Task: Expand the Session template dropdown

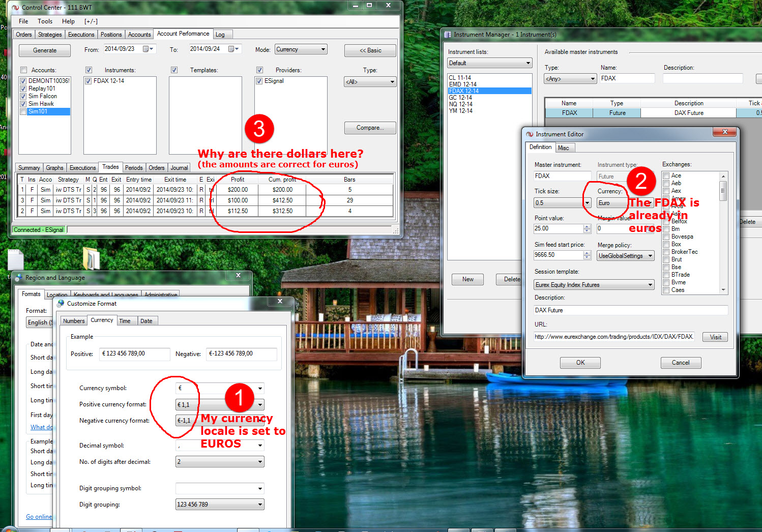Action: (594, 285)
